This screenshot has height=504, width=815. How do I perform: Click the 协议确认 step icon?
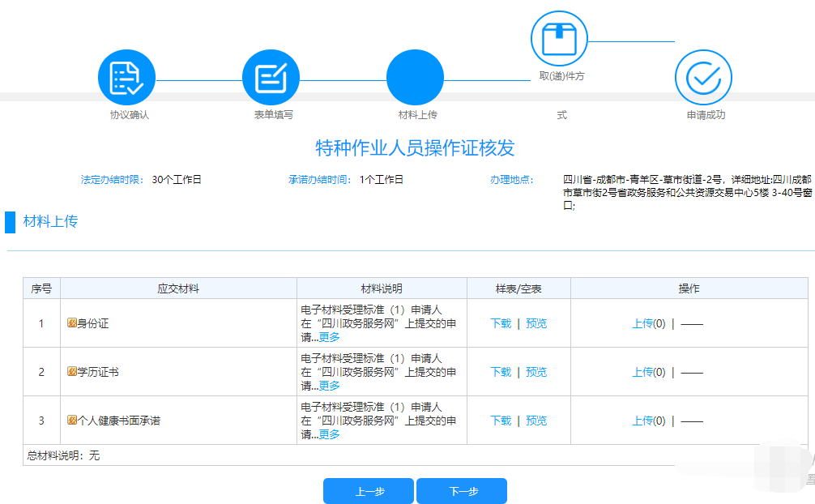pyautogui.click(x=126, y=78)
